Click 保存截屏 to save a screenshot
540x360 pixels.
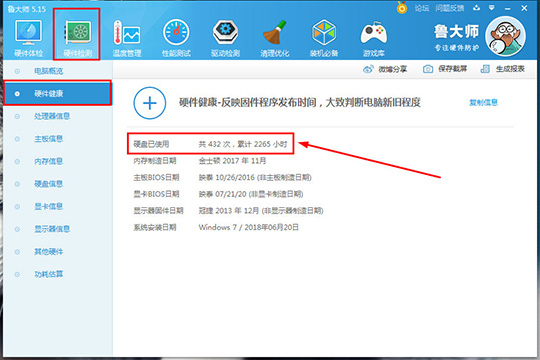445,69
